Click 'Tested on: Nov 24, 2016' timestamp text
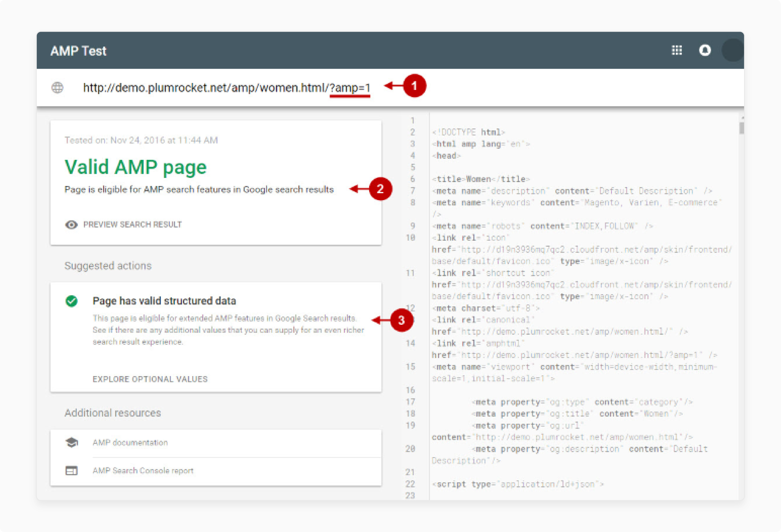This screenshot has height=532, width=781. coord(141,140)
